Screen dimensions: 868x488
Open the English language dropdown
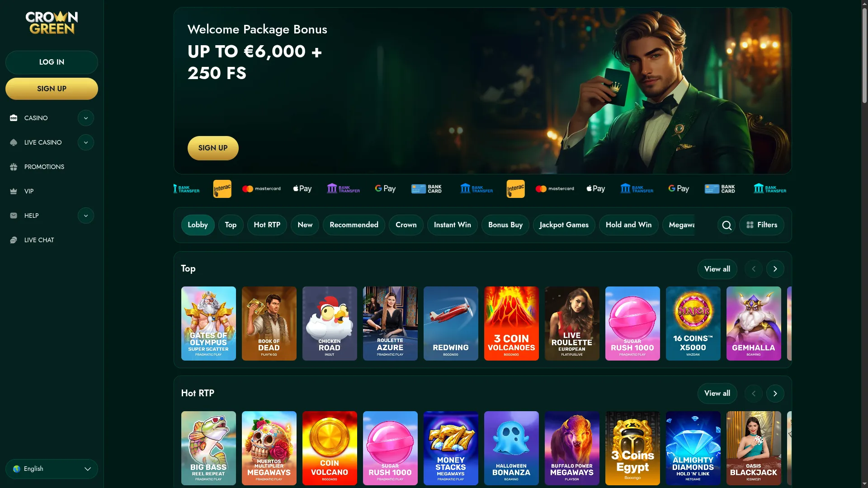coord(52,469)
